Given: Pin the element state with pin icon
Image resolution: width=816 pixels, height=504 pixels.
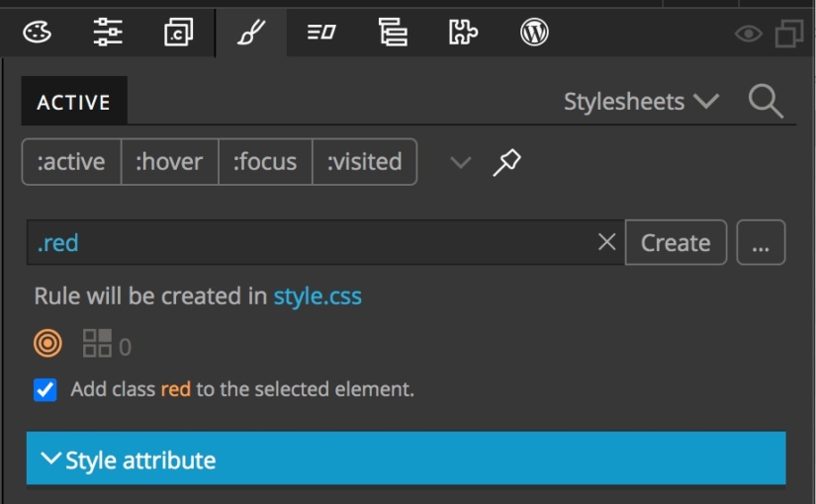Looking at the screenshot, I should tap(506, 162).
